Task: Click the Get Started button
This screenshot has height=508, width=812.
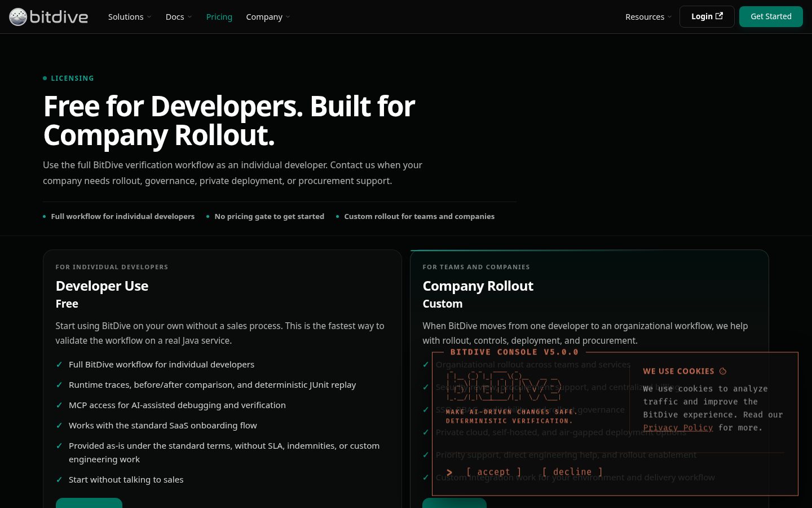Action: [x=771, y=16]
